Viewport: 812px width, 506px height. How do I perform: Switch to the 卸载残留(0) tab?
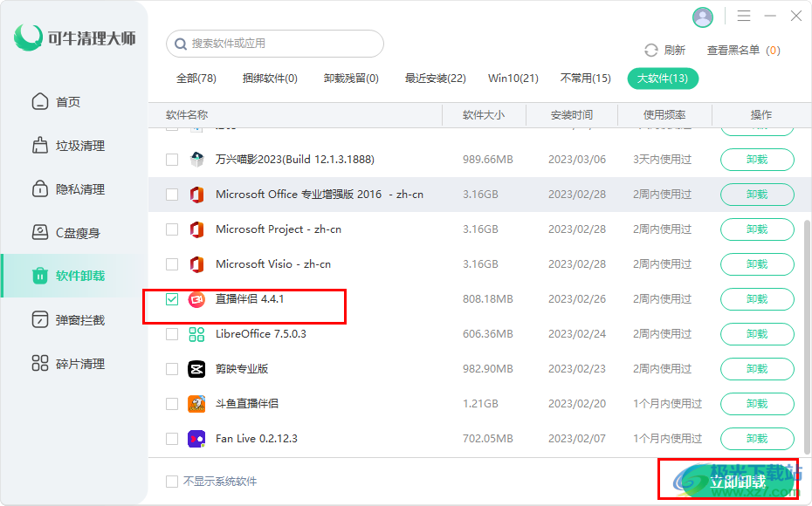pos(351,79)
